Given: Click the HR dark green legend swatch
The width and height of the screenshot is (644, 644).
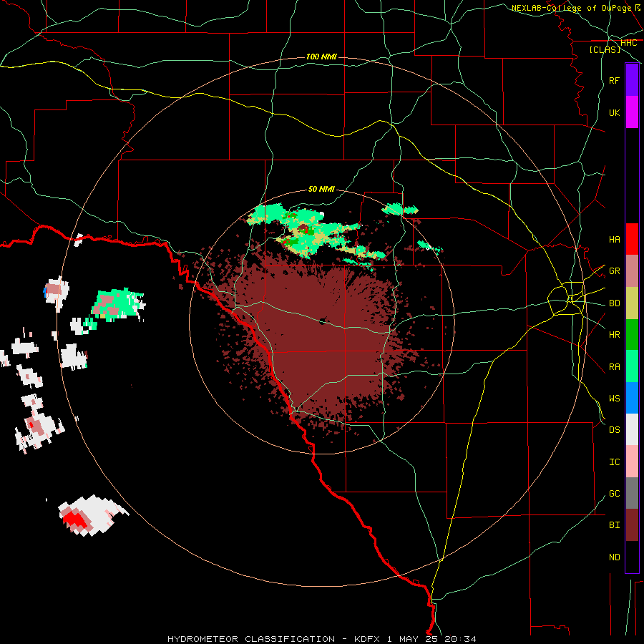Looking at the screenshot, I should [x=632, y=334].
